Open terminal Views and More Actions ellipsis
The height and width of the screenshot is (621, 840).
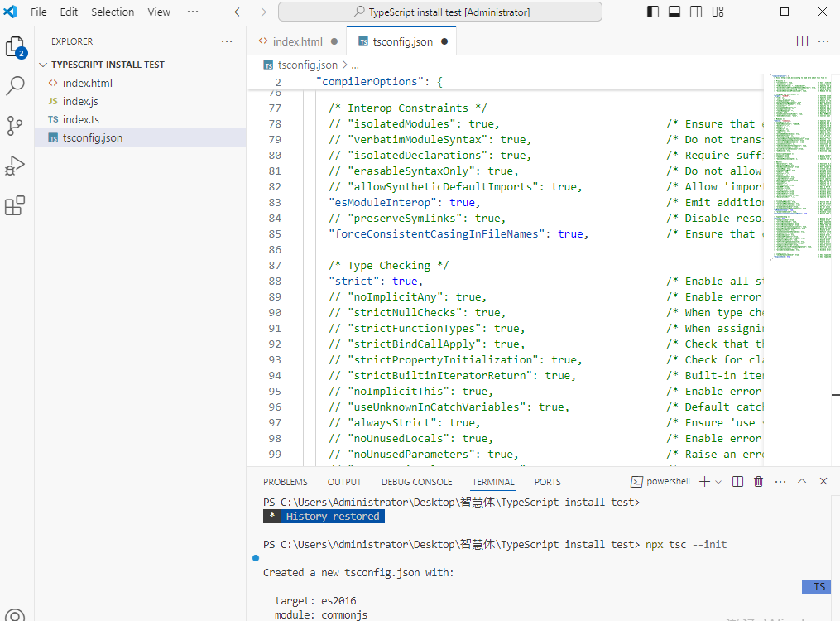(780, 482)
